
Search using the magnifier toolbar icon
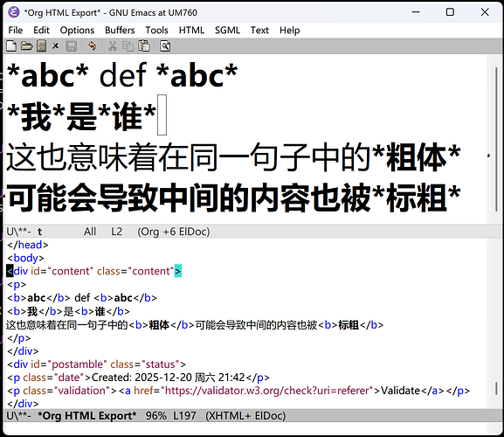coord(165,46)
